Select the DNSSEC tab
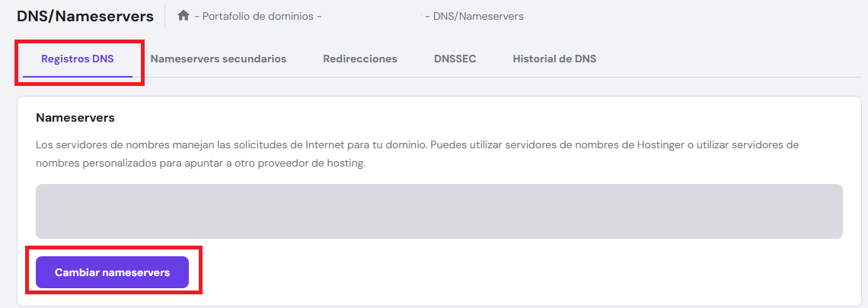Screen dimensions: 868x308 click(x=455, y=59)
